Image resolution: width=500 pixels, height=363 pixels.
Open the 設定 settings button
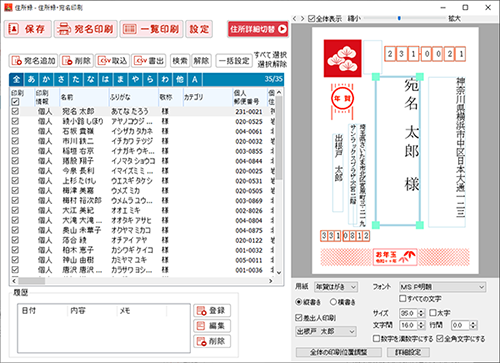click(x=199, y=29)
